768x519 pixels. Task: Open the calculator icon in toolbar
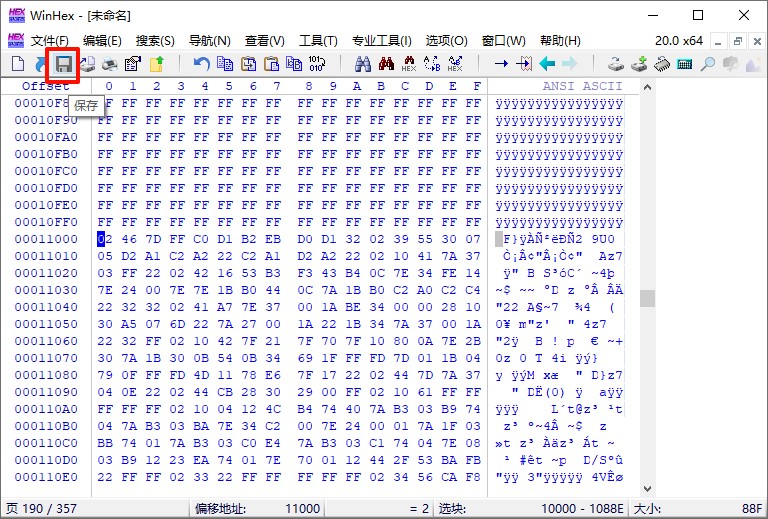coord(685,64)
